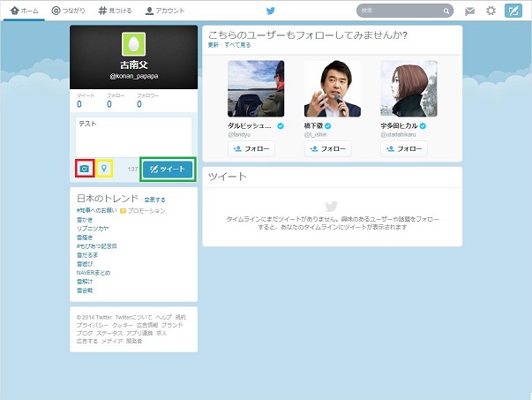The height and width of the screenshot is (400, 532).
Task: Click the ヘルプ footer link
Action: click(163, 317)
